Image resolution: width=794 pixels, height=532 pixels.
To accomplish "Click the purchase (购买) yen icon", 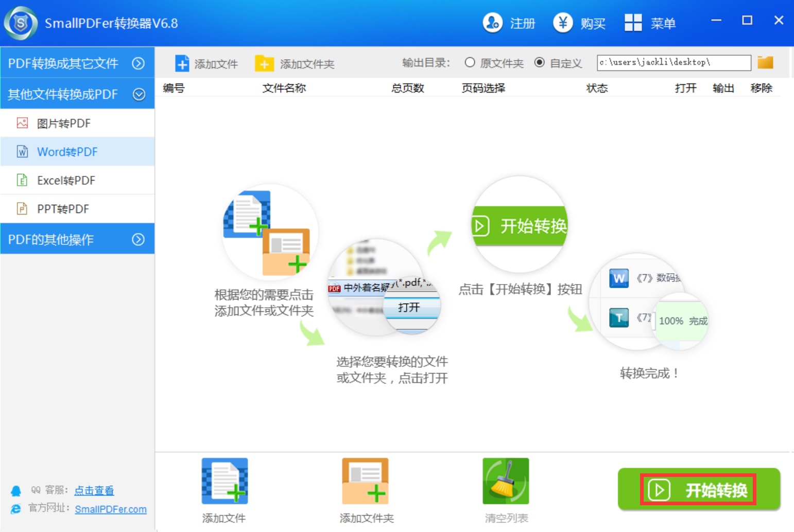I will pyautogui.click(x=563, y=23).
